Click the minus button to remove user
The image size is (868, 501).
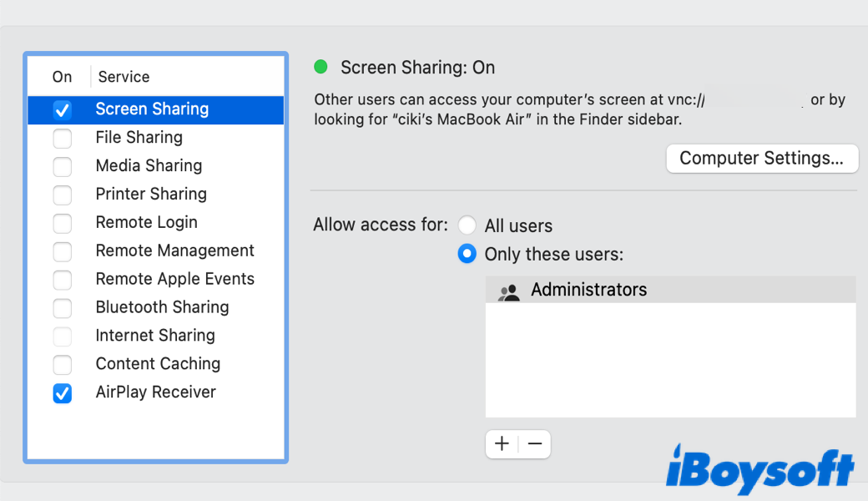(x=535, y=444)
